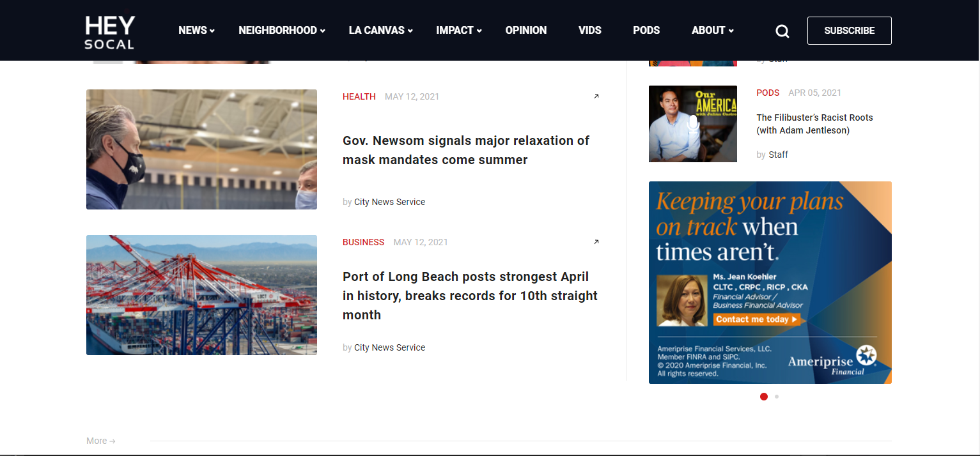This screenshot has width=980, height=456.
Task: Expand the Neighborhood dropdown menu
Action: (x=281, y=31)
